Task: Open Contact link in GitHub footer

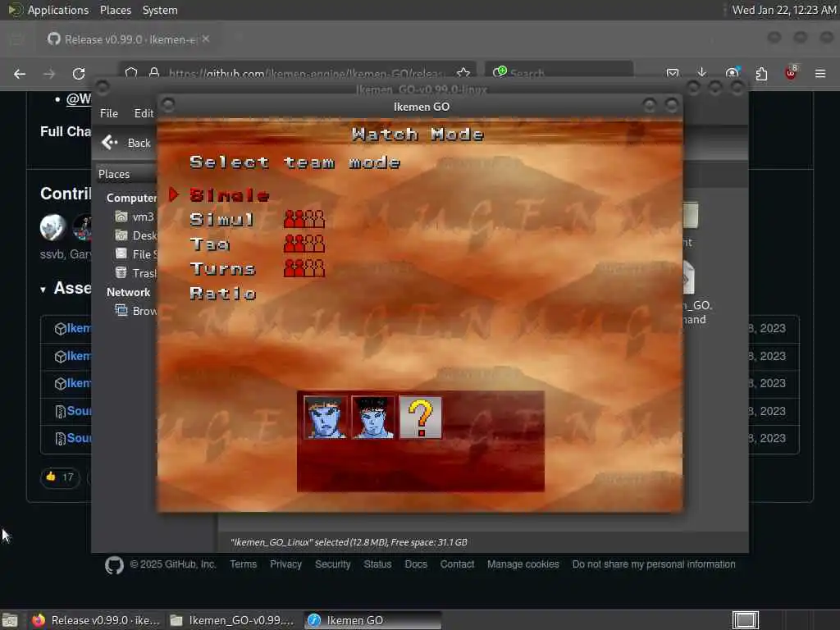Action: (457, 564)
